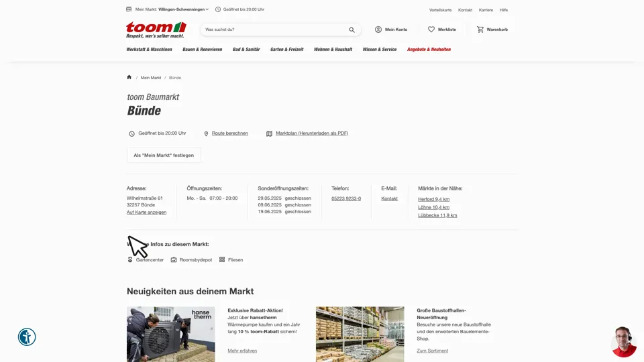The image size is (644, 362).
Task: Click 'Exklusive Rabatt-Aktion!' heading
Action: click(255, 310)
